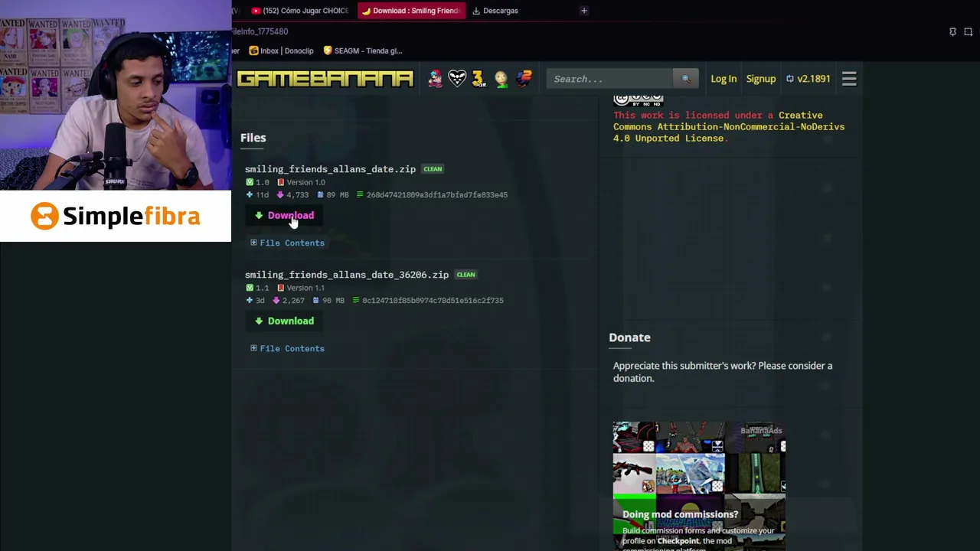Viewport: 980px width, 551px height.
Task: Focus the Search input field
Action: (x=609, y=79)
